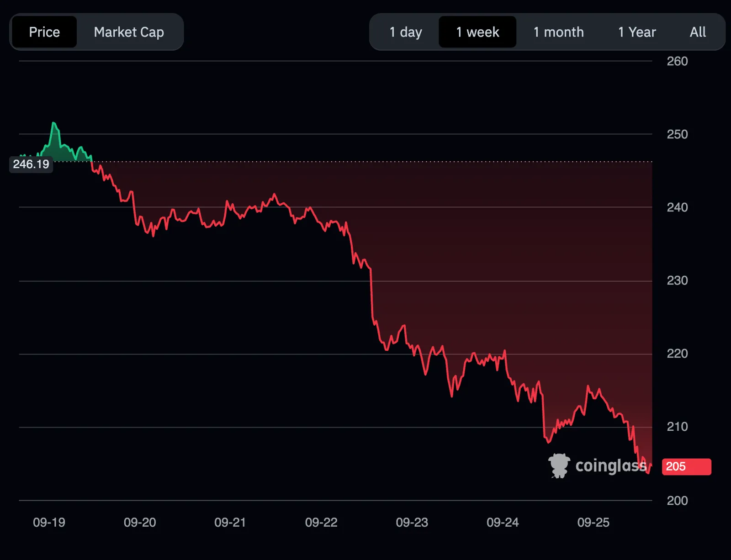Image resolution: width=731 pixels, height=560 pixels.
Task: Click the 09-24 date label
Action: (x=503, y=523)
